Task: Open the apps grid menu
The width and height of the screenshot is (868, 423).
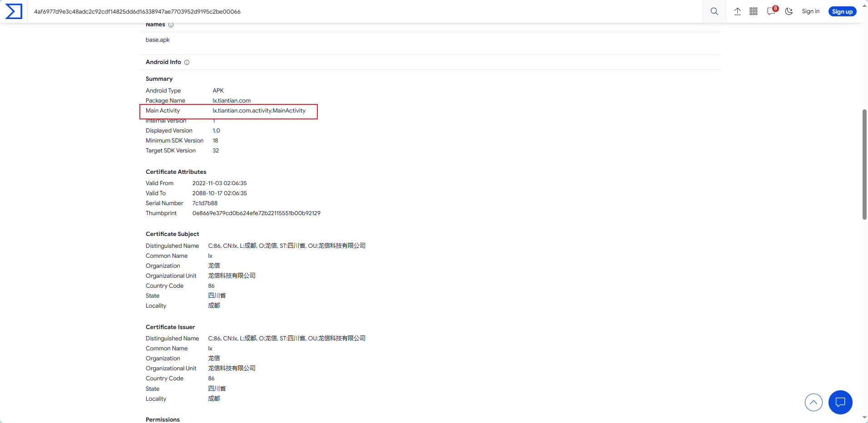Action: (x=754, y=11)
